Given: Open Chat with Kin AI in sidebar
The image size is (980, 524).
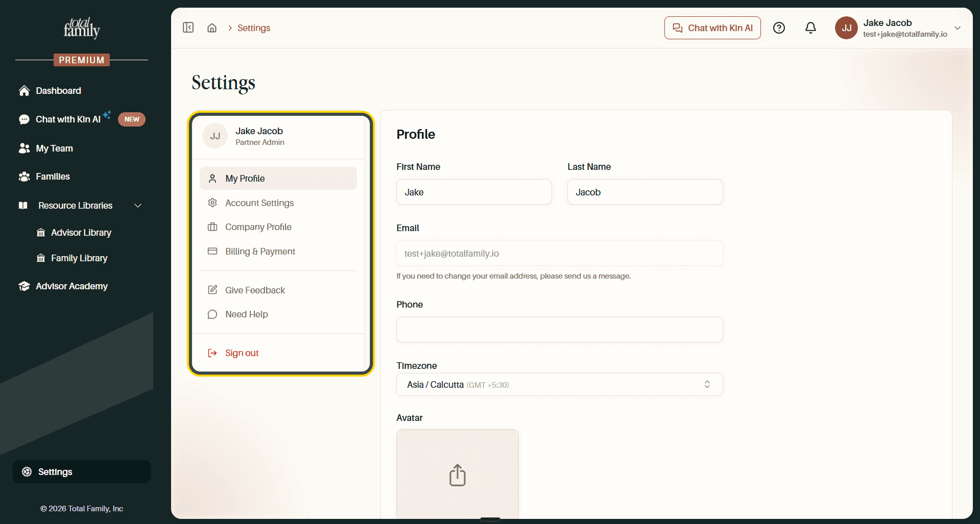Looking at the screenshot, I should pyautogui.click(x=67, y=119).
